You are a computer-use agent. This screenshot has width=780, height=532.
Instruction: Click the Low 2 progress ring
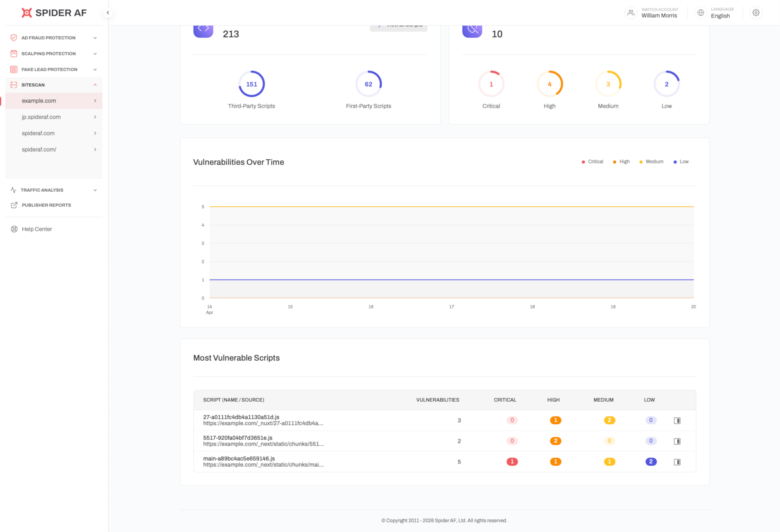(x=667, y=84)
